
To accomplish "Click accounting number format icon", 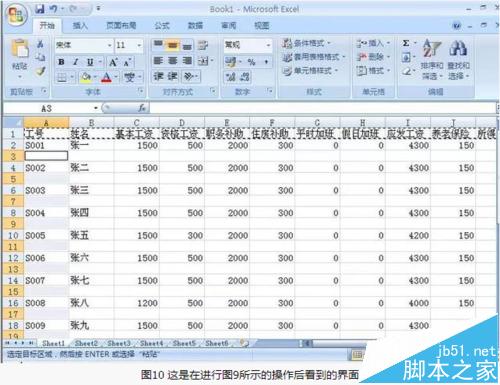I will (x=230, y=61).
